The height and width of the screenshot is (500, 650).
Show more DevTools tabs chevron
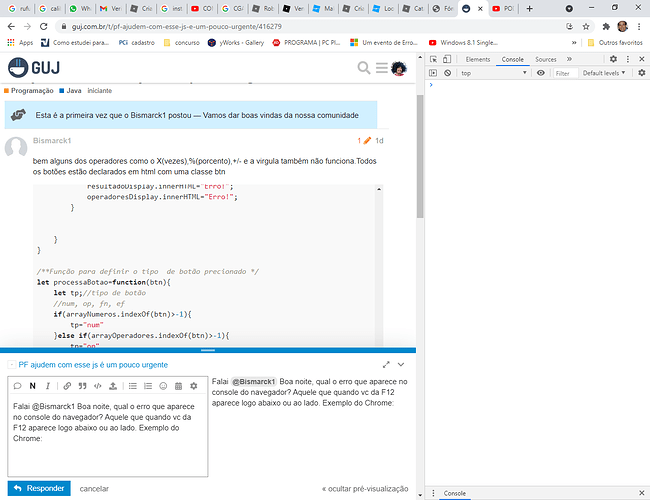pyautogui.click(x=569, y=59)
